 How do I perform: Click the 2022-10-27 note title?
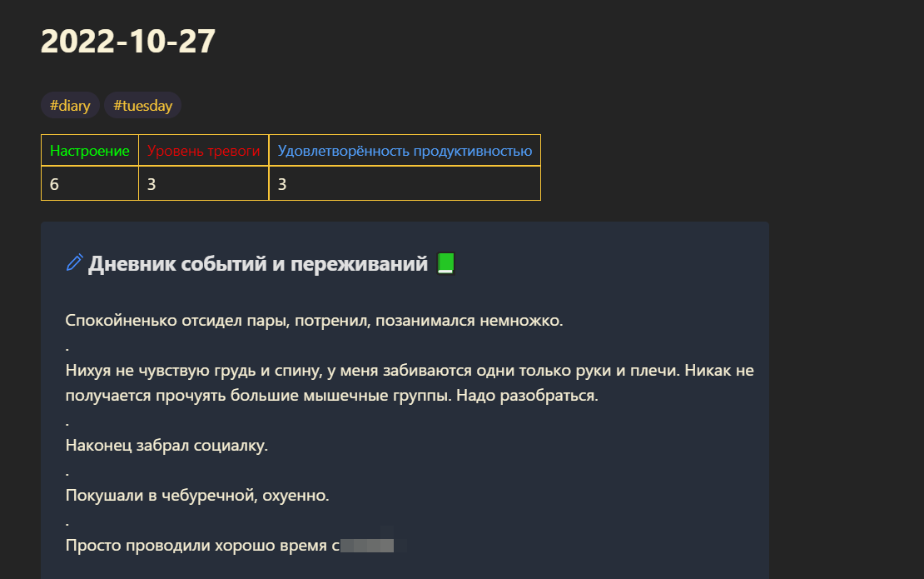[x=128, y=42]
